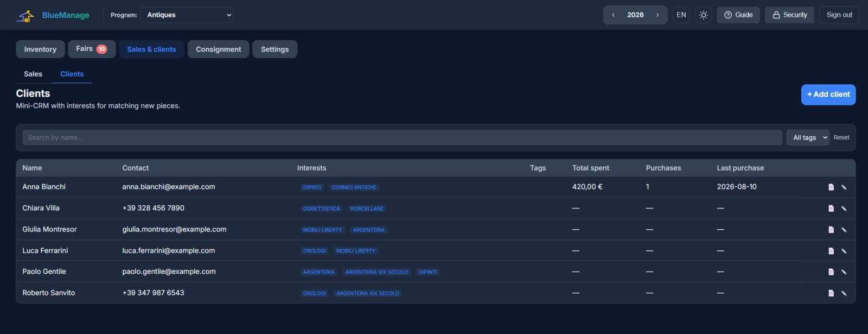Open document icon for Roberto Sanvito

831,293
